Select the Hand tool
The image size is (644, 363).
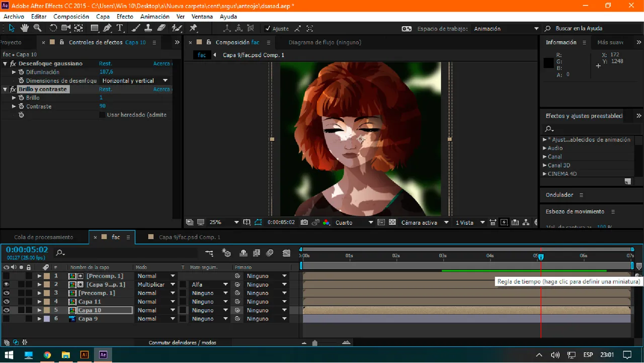[24, 28]
